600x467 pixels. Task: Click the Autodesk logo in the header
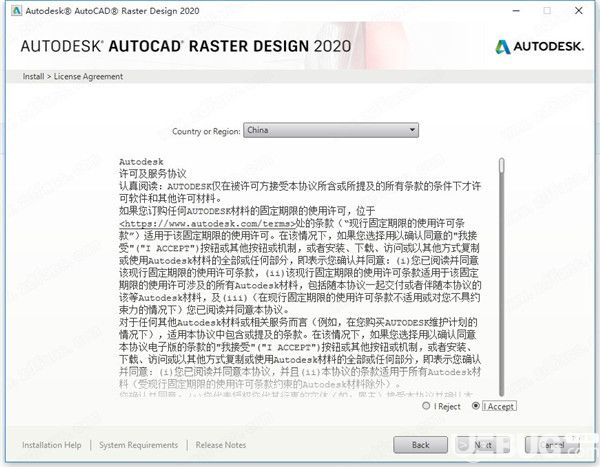click(540, 47)
